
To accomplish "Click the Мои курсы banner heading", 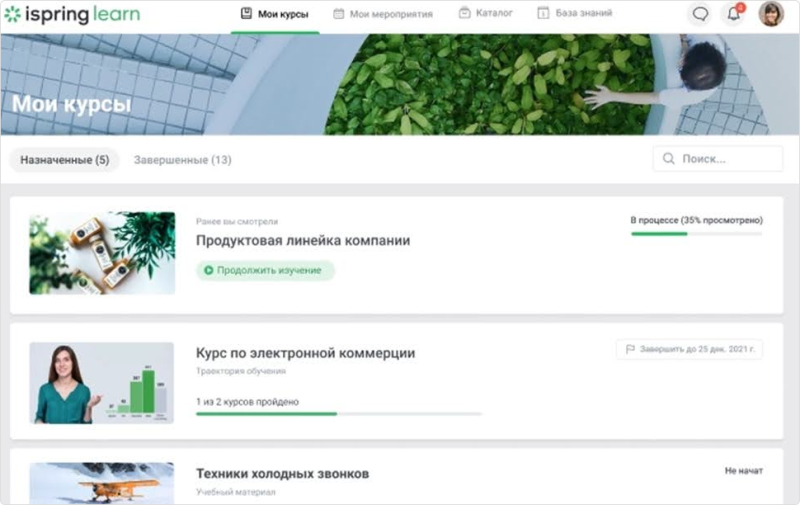I will pyautogui.click(x=71, y=104).
